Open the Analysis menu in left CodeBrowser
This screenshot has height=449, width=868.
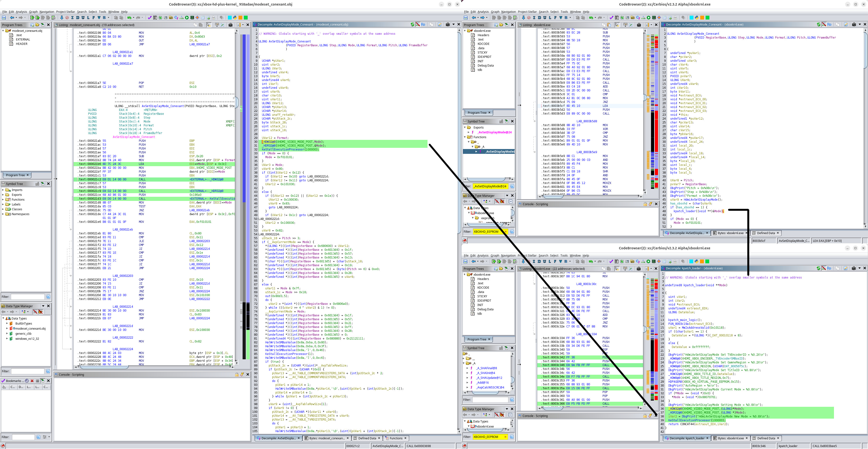21,12
